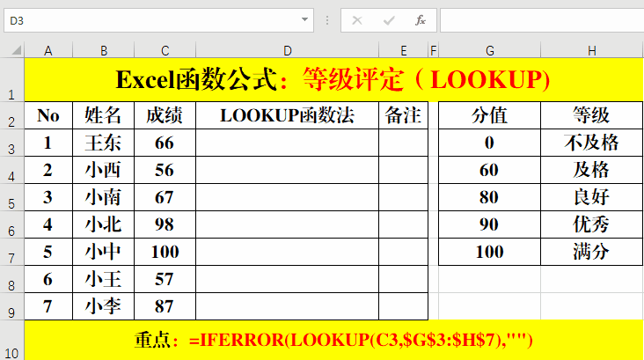Select empty LOOKUP cell in 小北's row
Viewport: 644px width, 360px height.
click(287, 224)
